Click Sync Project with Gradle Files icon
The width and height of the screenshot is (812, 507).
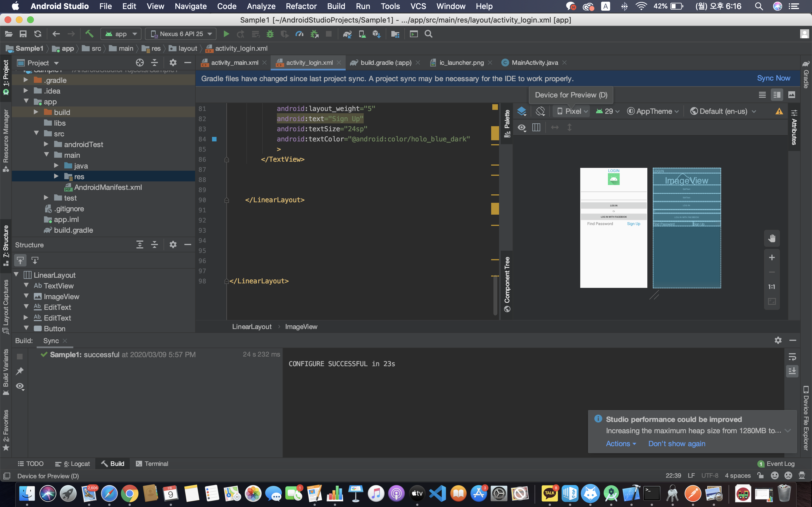(x=347, y=34)
